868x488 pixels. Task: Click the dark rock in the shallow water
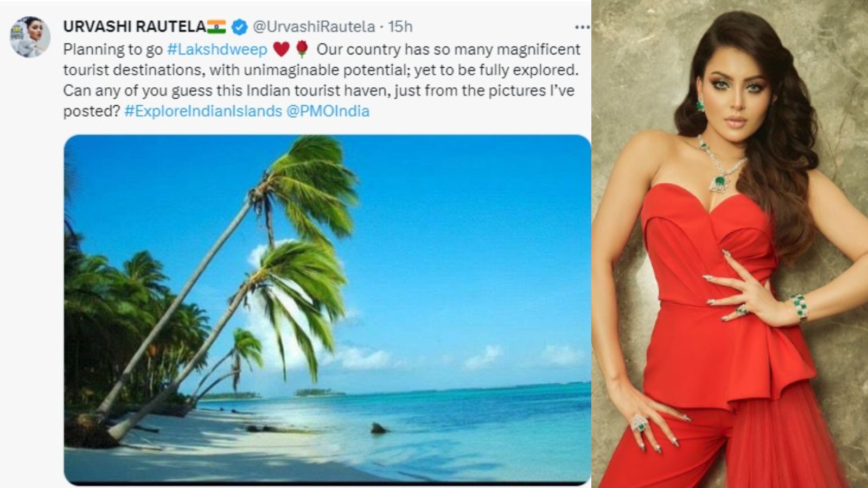379,429
